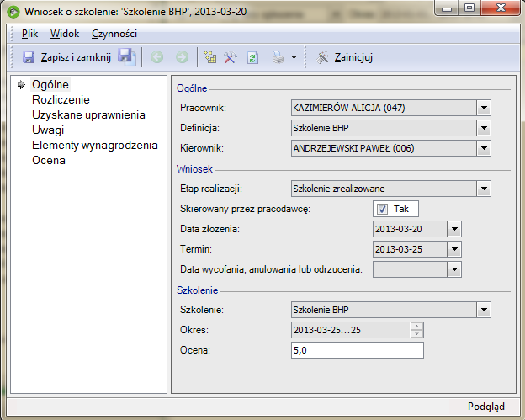The height and width of the screenshot is (420, 525).
Task: Click the Zapisz i zamknij button label
Action: (76, 57)
